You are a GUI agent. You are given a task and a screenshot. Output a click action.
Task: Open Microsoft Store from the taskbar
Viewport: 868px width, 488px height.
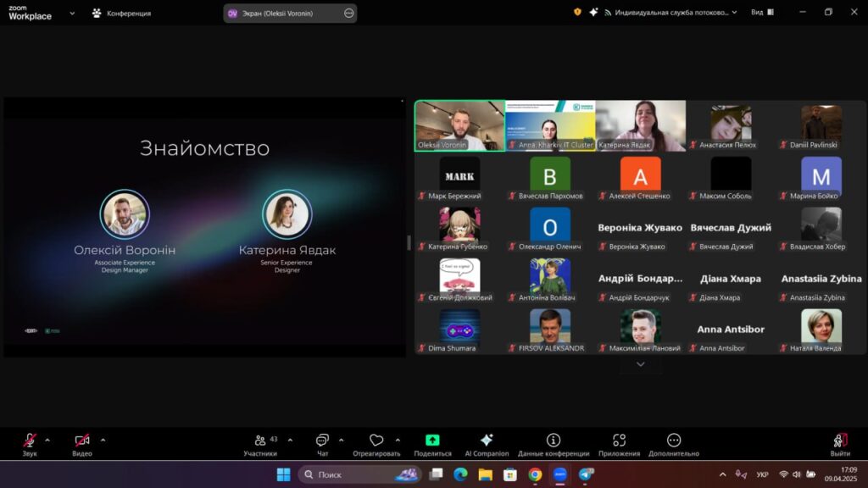tap(509, 474)
